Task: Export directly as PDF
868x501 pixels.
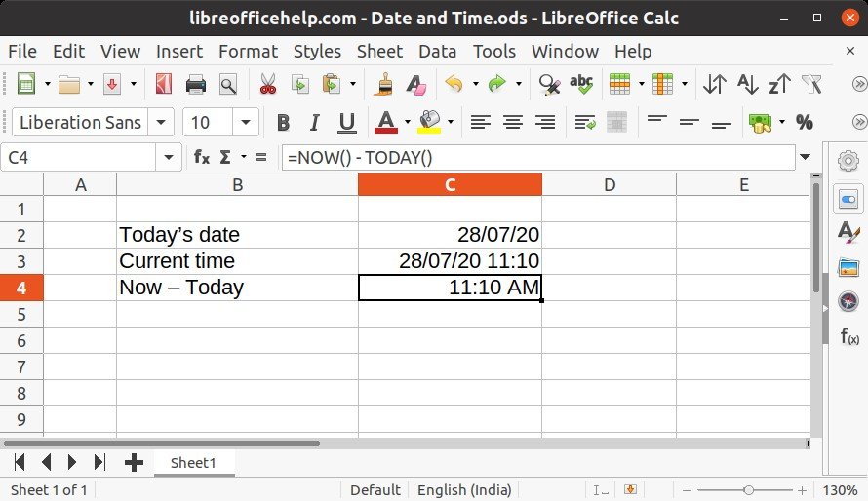Action: [x=163, y=84]
